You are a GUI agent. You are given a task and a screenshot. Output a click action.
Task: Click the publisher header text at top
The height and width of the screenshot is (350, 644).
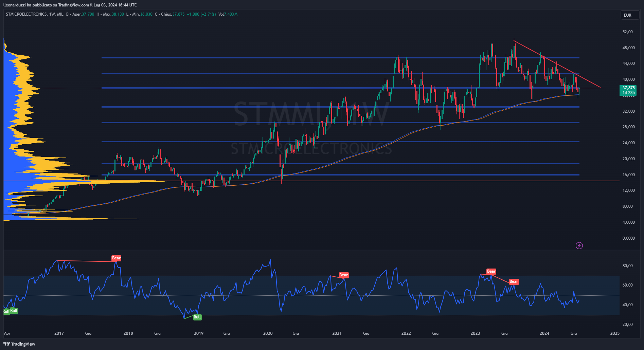point(70,5)
